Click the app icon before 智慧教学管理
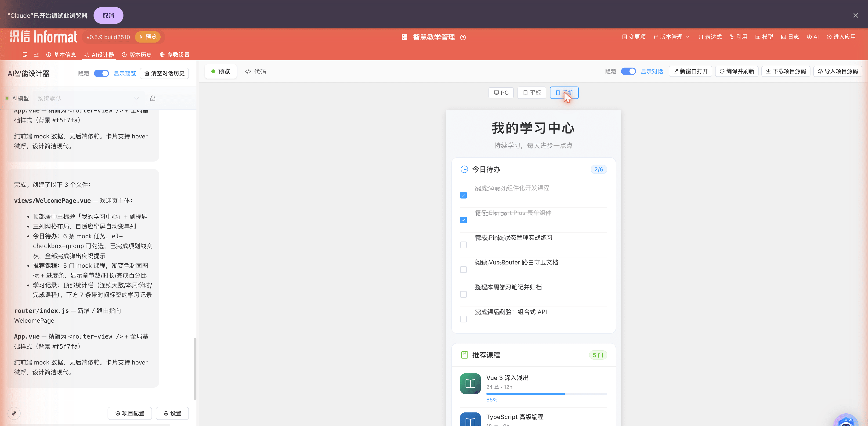 pyautogui.click(x=404, y=37)
